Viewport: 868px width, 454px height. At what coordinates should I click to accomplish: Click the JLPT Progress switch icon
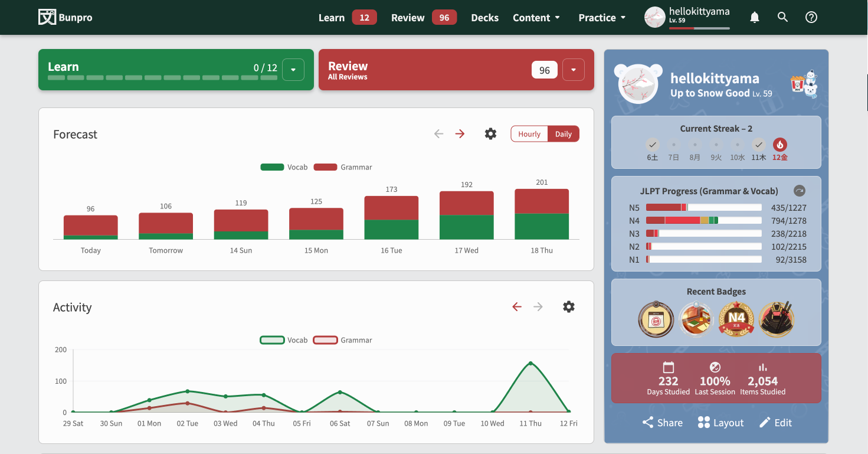799,191
